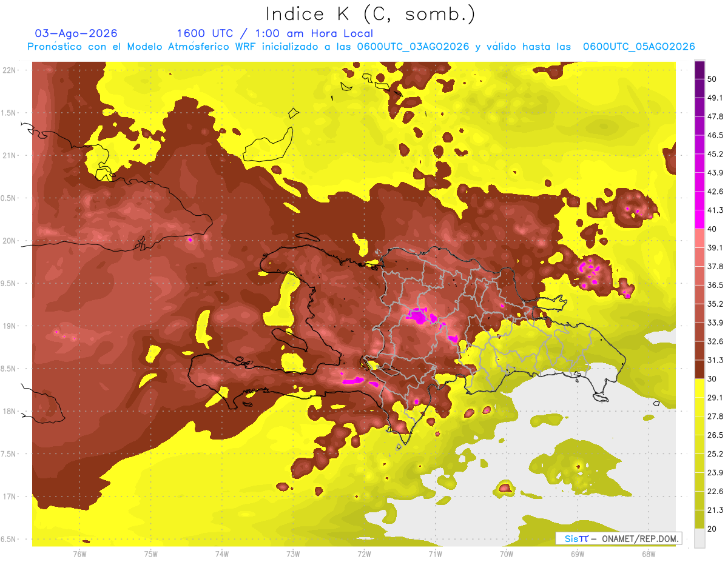Click the '29.1' color scale value
728x562 pixels.
click(x=715, y=398)
